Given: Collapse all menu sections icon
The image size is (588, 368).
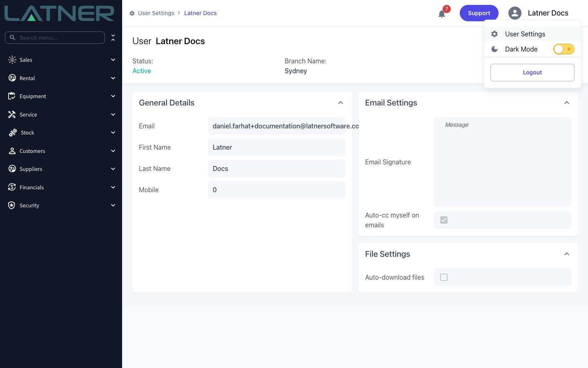Looking at the screenshot, I should (x=113, y=38).
